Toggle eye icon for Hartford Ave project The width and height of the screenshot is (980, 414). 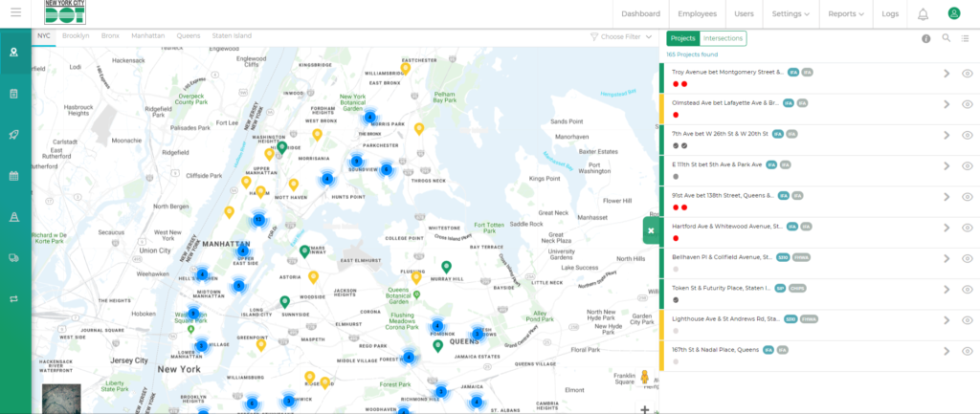point(967,228)
